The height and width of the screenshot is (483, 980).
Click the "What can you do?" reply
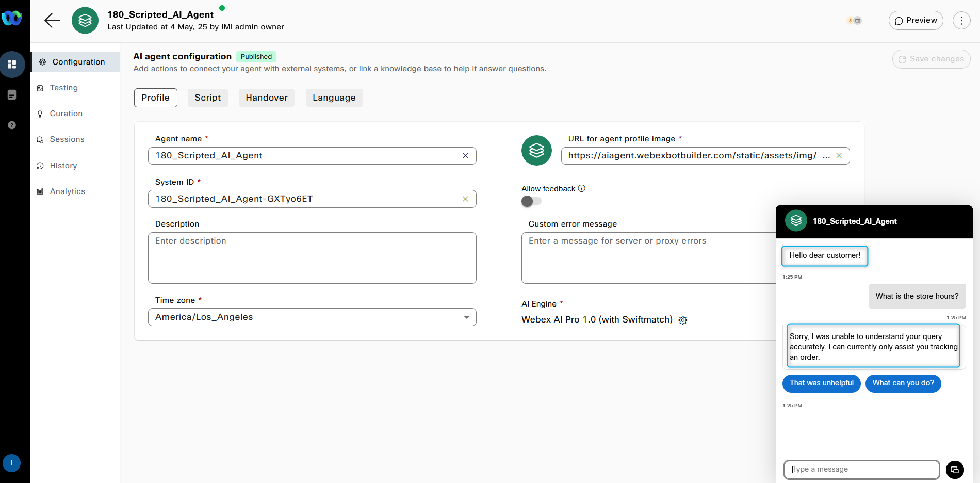903,383
